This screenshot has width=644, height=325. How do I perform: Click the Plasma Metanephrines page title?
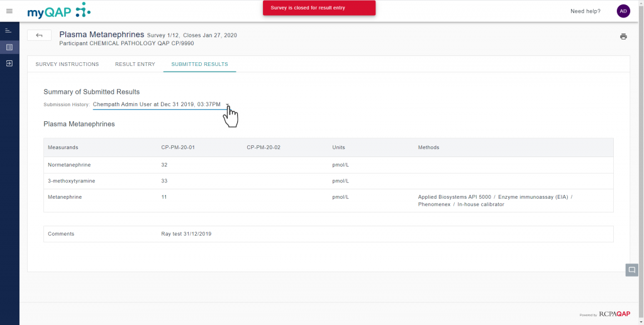click(101, 35)
